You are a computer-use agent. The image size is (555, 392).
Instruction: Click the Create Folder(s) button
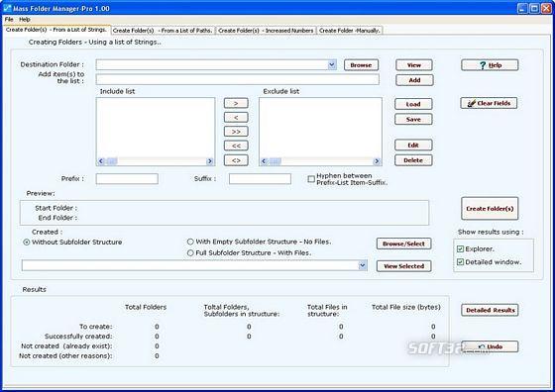pyautogui.click(x=490, y=209)
